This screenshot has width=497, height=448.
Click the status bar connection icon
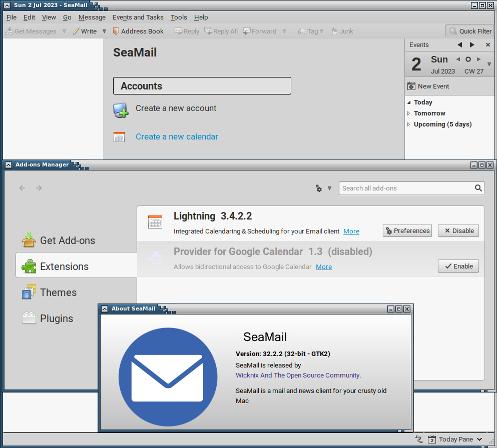[419, 439]
